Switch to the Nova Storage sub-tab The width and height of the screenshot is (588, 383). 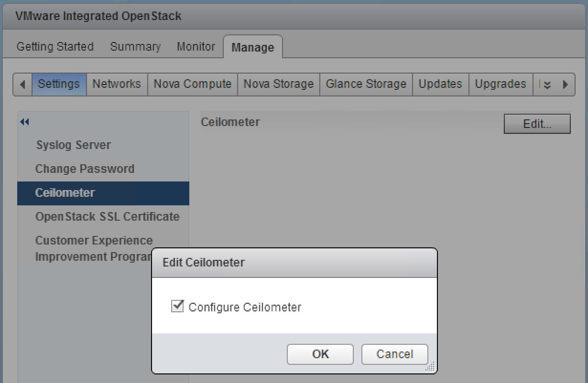click(x=278, y=84)
